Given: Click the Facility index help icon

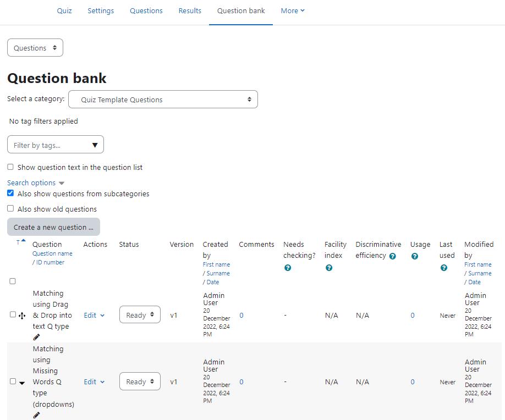Looking at the screenshot, I should point(329,268).
